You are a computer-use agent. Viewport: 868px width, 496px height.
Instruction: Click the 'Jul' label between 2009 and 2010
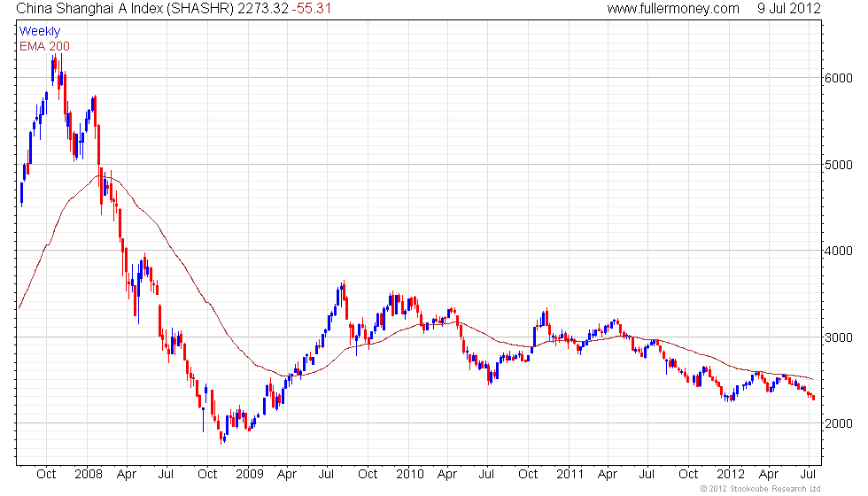(327, 475)
